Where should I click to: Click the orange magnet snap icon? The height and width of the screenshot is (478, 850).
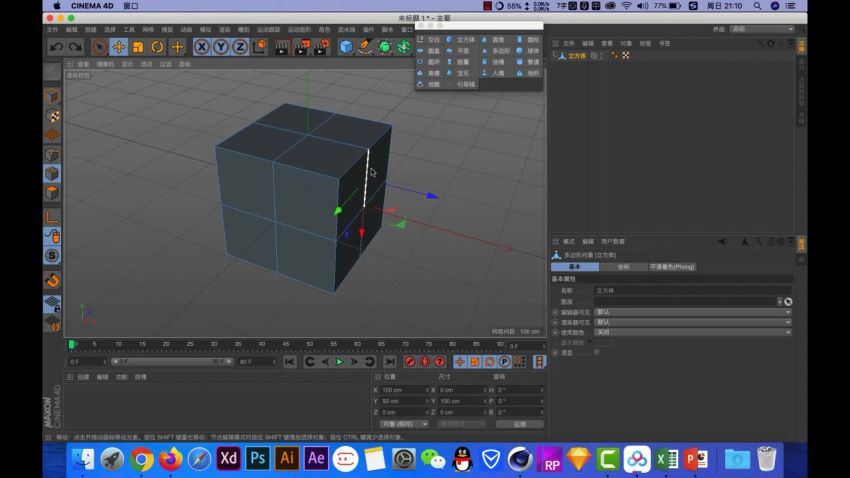point(52,280)
